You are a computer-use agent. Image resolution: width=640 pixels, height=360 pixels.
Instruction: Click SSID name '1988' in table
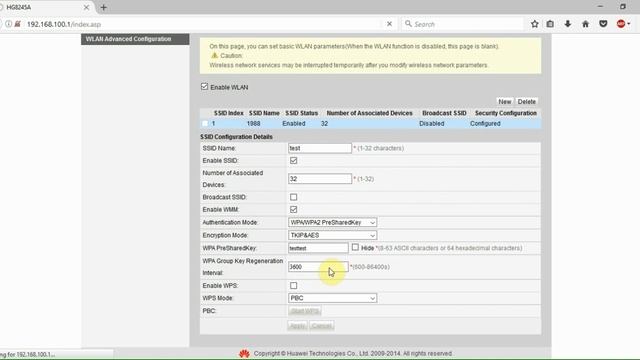(253, 123)
